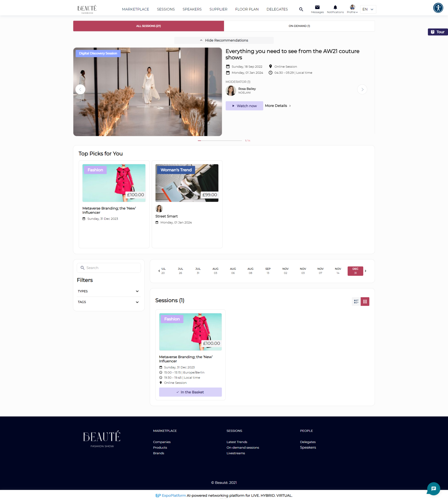The image size is (448, 503).
Task: Open Metaverse Branding image in Sessions list
Action: [x=190, y=332]
